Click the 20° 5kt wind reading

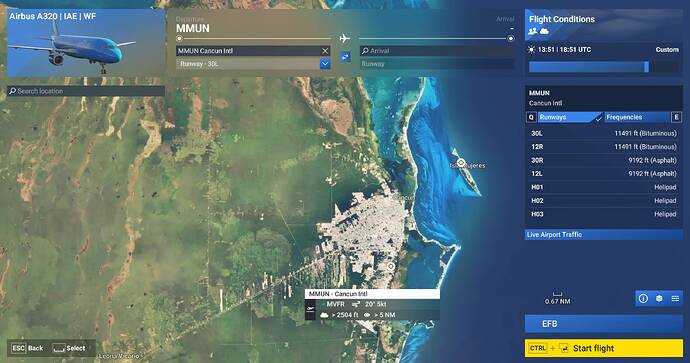[x=375, y=304]
